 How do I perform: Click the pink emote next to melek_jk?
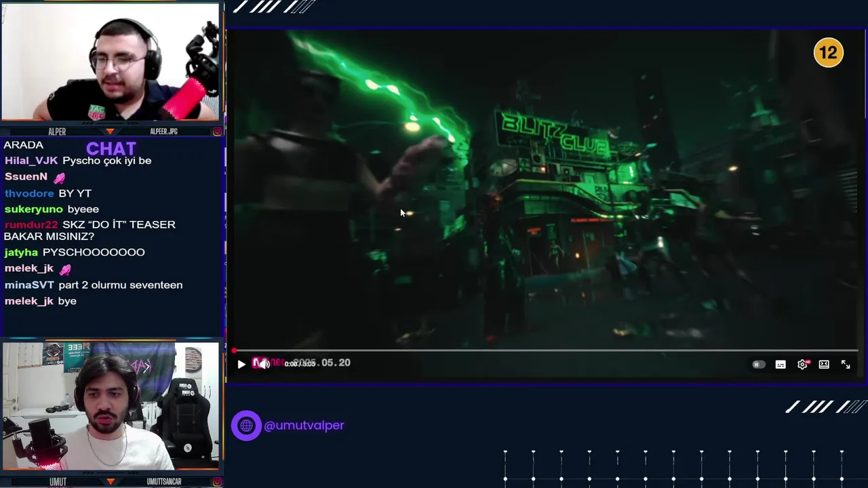65,269
